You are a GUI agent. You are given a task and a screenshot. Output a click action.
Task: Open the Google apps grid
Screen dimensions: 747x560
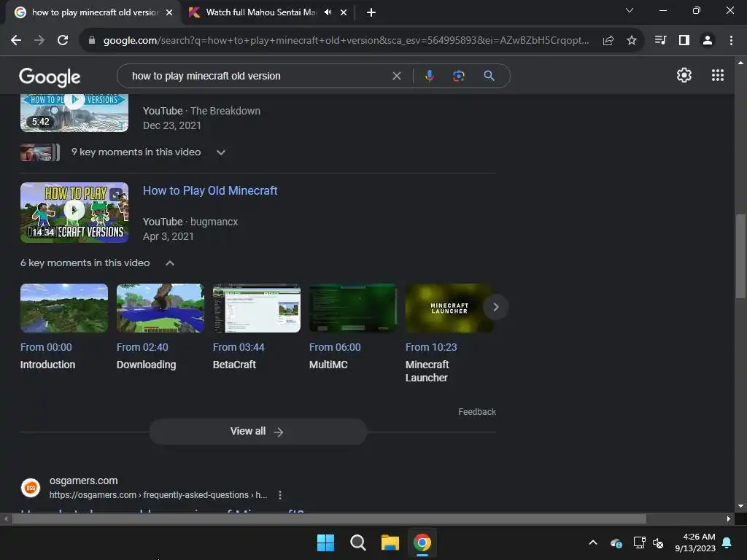(x=718, y=75)
